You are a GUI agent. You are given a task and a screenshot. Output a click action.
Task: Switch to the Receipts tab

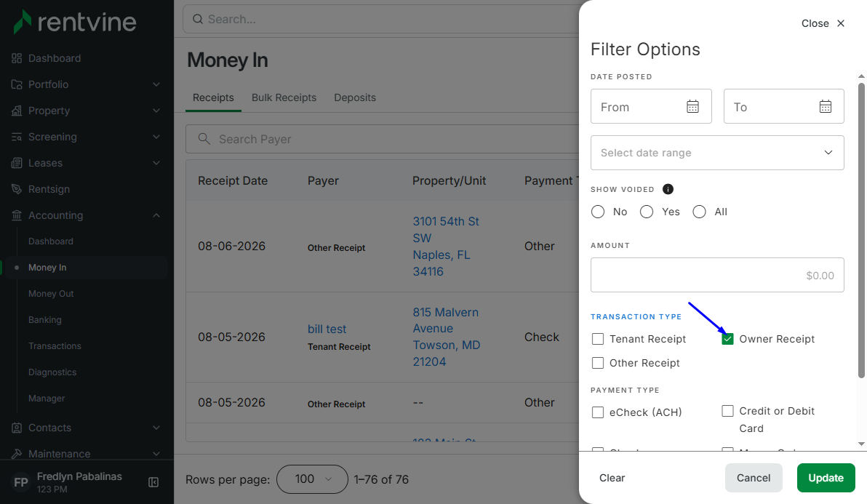coord(213,97)
